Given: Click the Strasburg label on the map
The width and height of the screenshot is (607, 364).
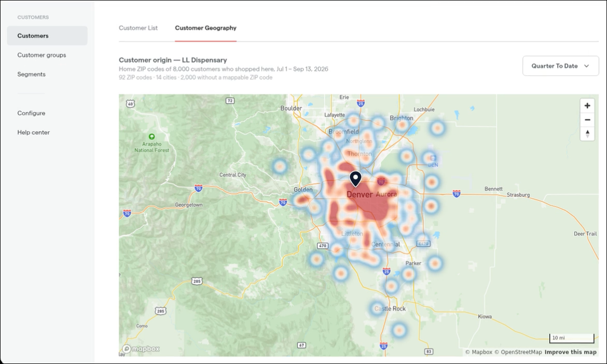Looking at the screenshot, I should tap(518, 194).
